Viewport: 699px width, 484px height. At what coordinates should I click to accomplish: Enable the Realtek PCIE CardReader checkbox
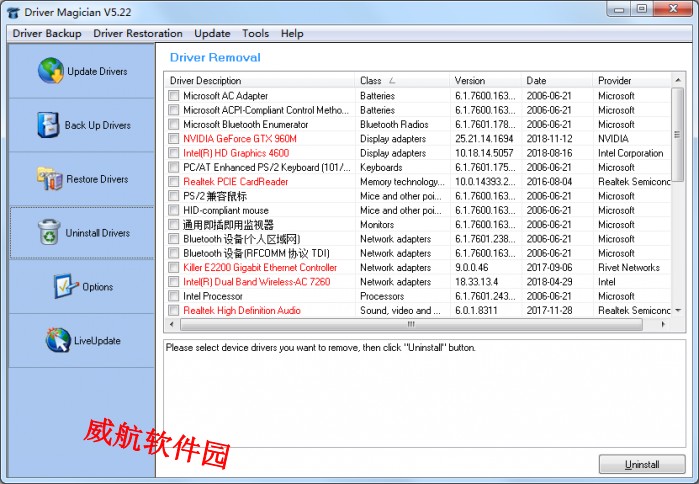tap(174, 181)
